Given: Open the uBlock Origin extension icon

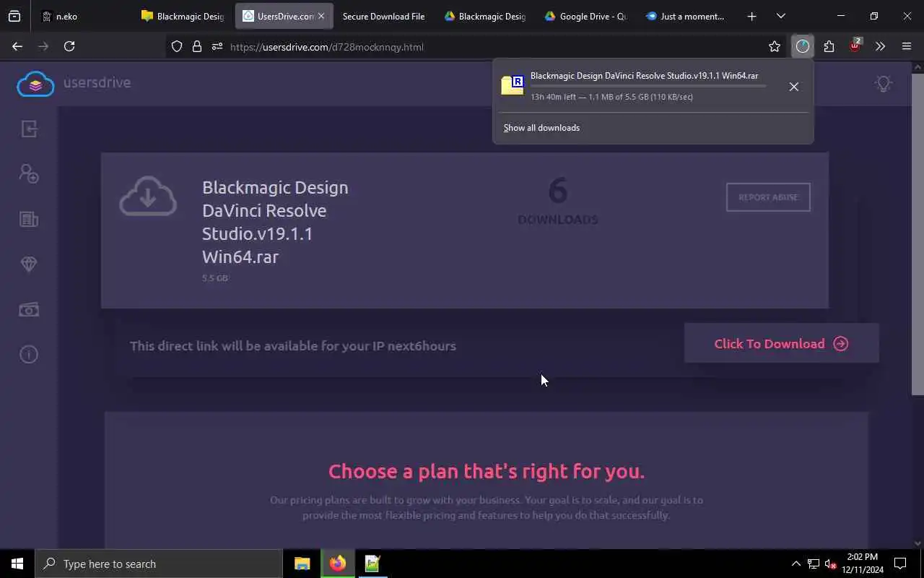Looking at the screenshot, I should [855, 46].
